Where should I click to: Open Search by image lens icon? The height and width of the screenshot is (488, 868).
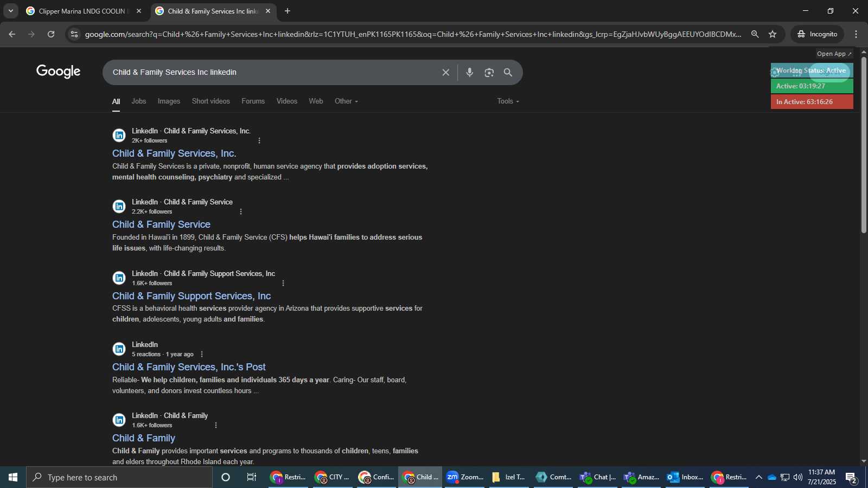(489, 72)
